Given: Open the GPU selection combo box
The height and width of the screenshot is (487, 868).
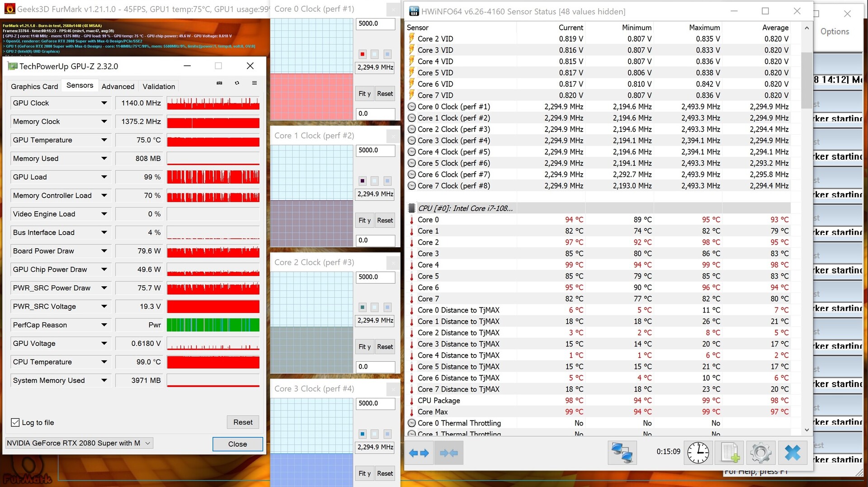Looking at the screenshot, I should pyautogui.click(x=79, y=443).
